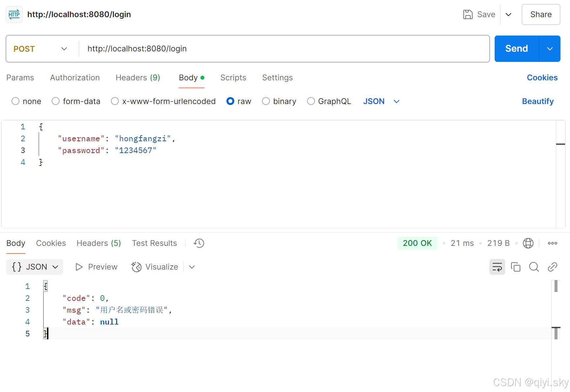This screenshot has height=392, width=570.
Task: Click the network globe icon
Action: click(528, 243)
